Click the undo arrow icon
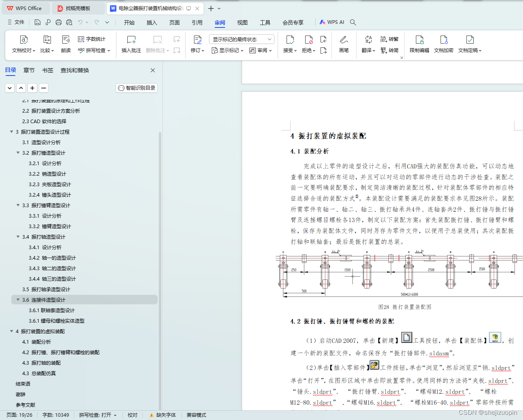The width and height of the screenshot is (523, 420). point(80,22)
